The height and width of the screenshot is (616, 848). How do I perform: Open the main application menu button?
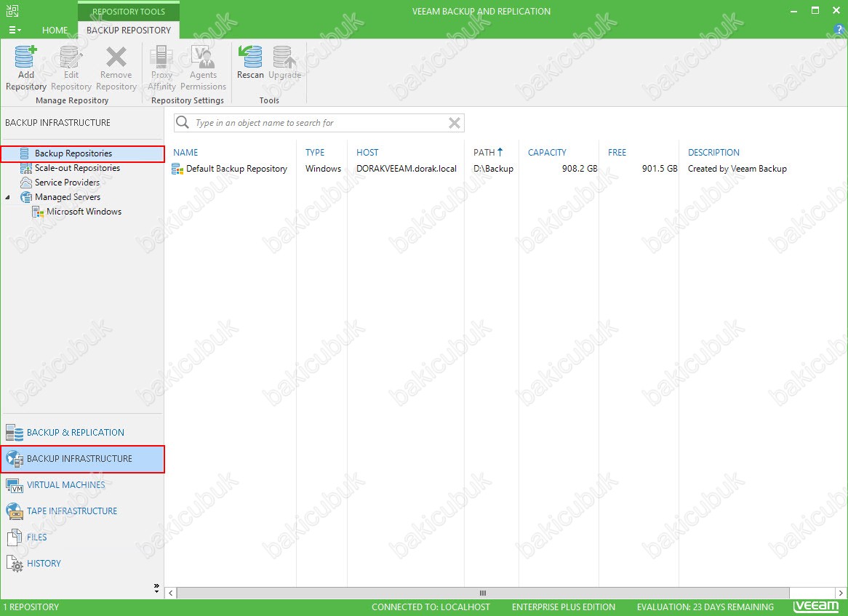click(15, 31)
